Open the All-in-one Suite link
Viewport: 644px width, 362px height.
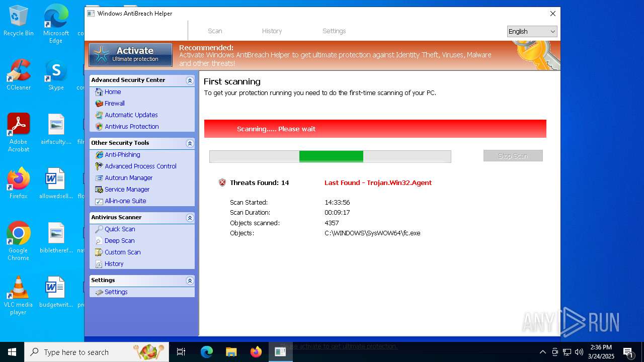125,201
